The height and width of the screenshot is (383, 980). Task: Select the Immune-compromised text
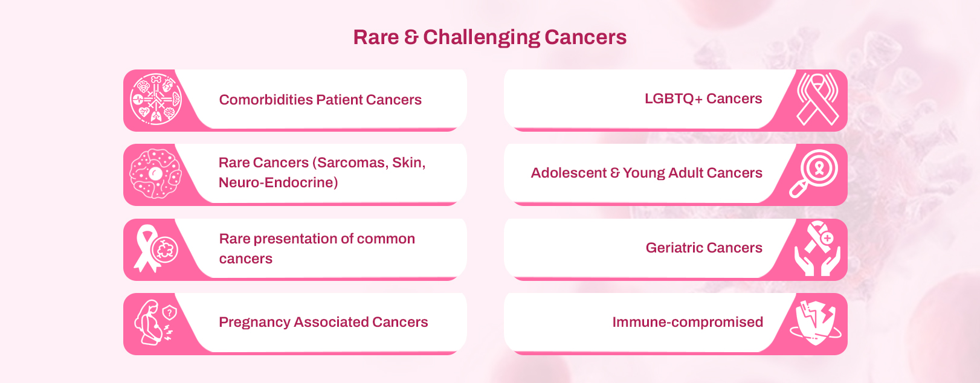click(x=687, y=322)
